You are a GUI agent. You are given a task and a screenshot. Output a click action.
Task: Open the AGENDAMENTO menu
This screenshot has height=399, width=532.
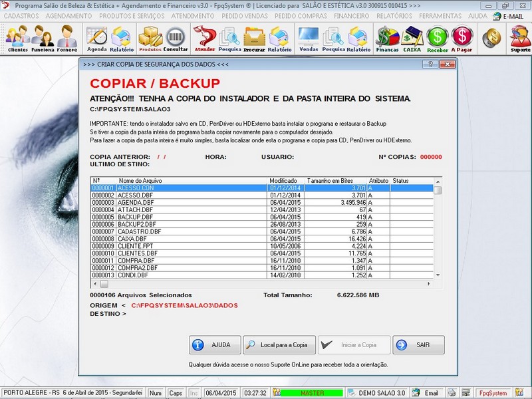pyautogui.click(x=68, y=16)
